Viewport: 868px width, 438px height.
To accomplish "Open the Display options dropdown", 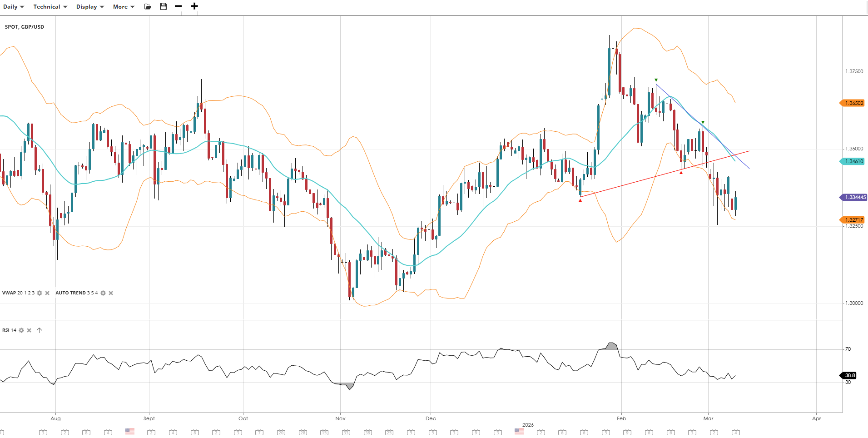I will pyautogui.click(x=89, y=7).
